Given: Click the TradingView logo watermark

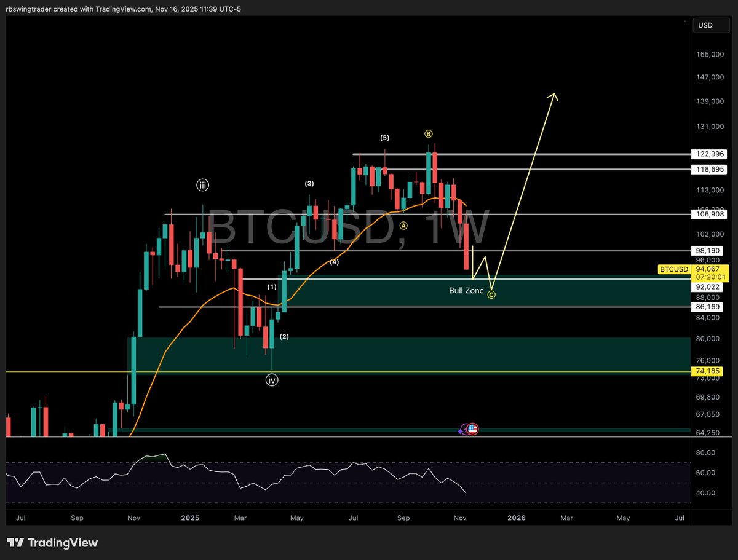Looking at the screenshot, I should point(52,543).
